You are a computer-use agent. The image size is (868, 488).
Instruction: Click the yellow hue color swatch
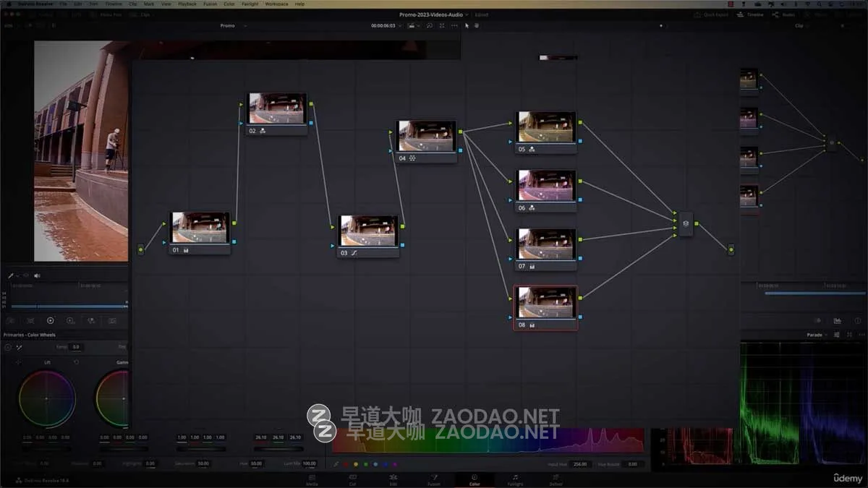[x=355, y=464]
